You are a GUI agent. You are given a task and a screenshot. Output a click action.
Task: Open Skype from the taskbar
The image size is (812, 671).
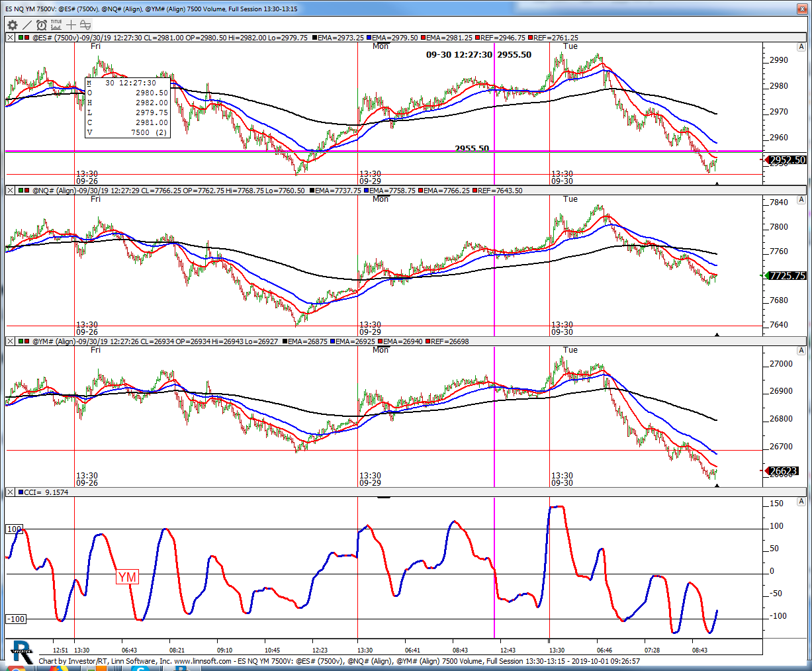(140, 669)
